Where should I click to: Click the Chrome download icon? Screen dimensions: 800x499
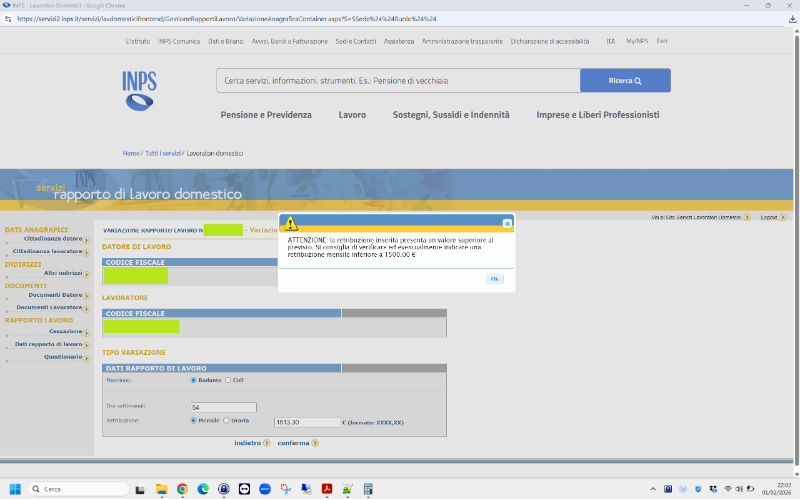coord(792,18)
